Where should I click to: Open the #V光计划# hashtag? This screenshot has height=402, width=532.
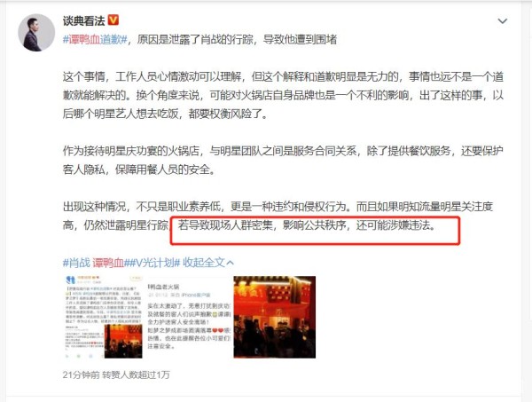tap(154, 263)
